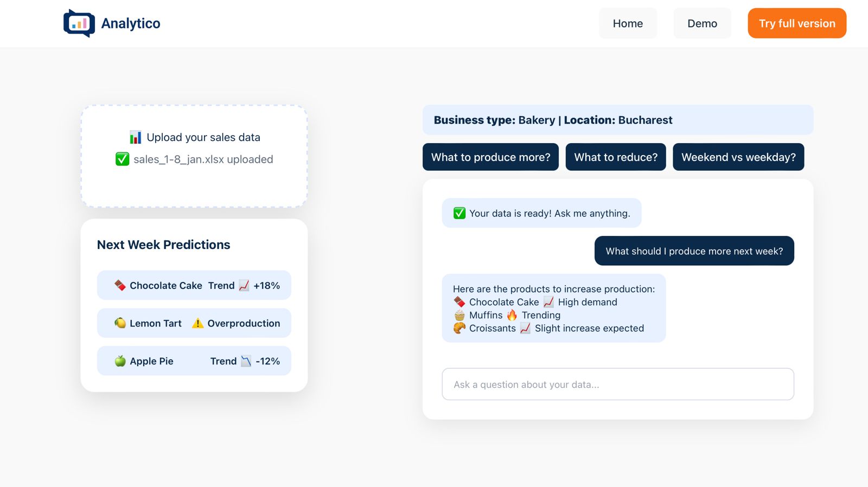Image resolution: width=868 pixels, height=487 pixels.
Task: Click the Lemon Tart lemon icon
Action: (120, 323)
